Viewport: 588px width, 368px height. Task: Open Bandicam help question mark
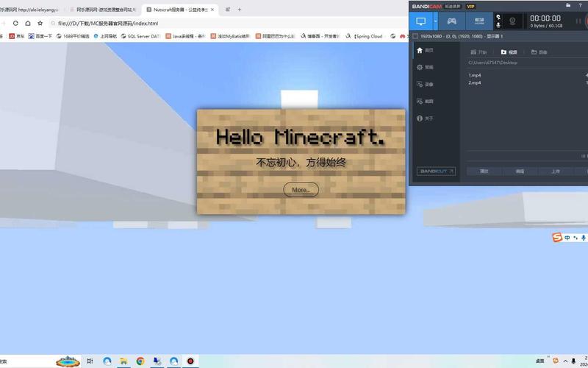(580, 6)
